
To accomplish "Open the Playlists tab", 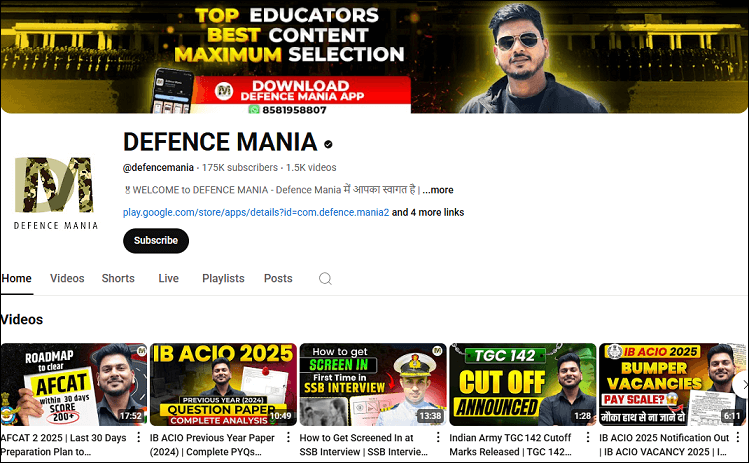I will pos(223,279).
